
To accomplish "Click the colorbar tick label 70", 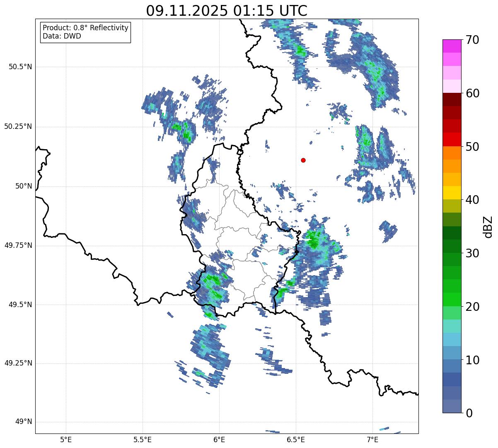I will point(472,40).
